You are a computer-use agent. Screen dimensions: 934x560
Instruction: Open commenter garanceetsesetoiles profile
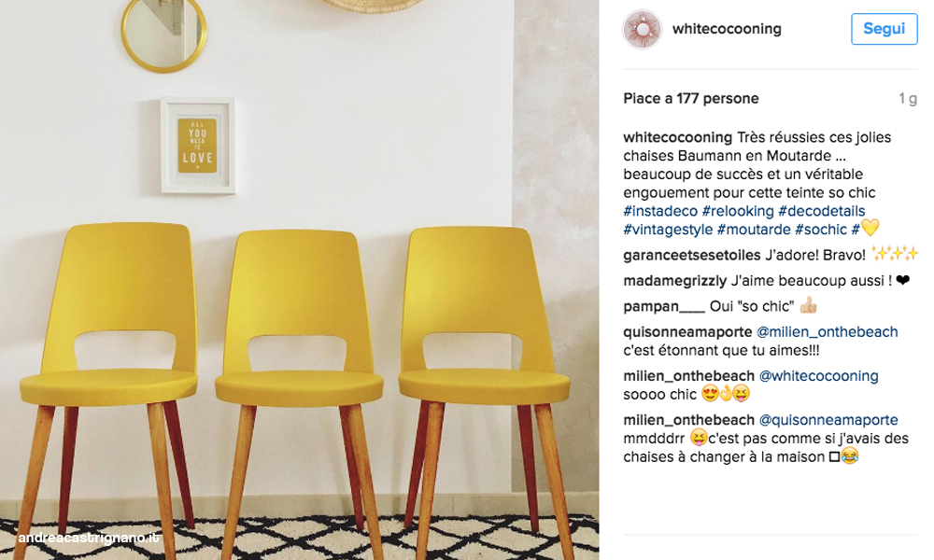(691, 255)
